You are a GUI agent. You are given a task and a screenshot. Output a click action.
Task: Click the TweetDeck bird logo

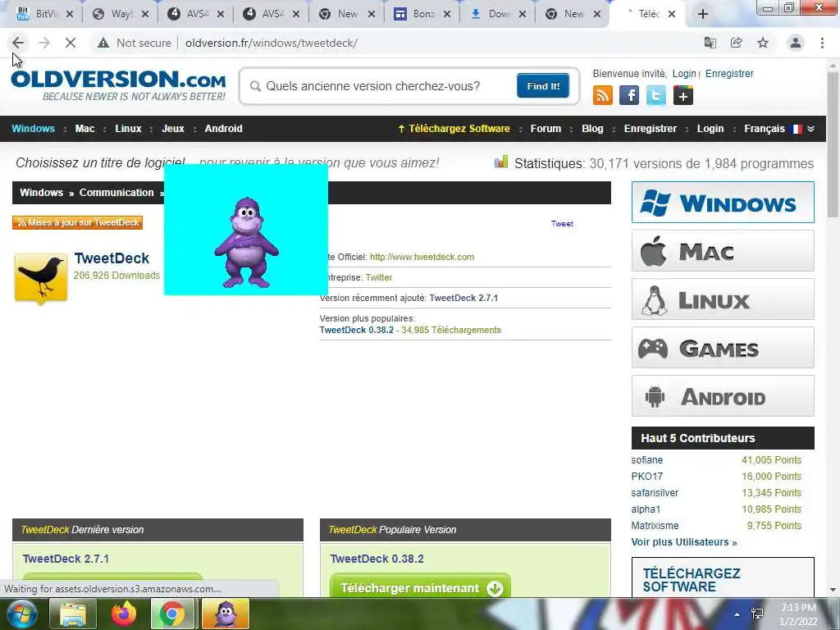click(41, 278)
